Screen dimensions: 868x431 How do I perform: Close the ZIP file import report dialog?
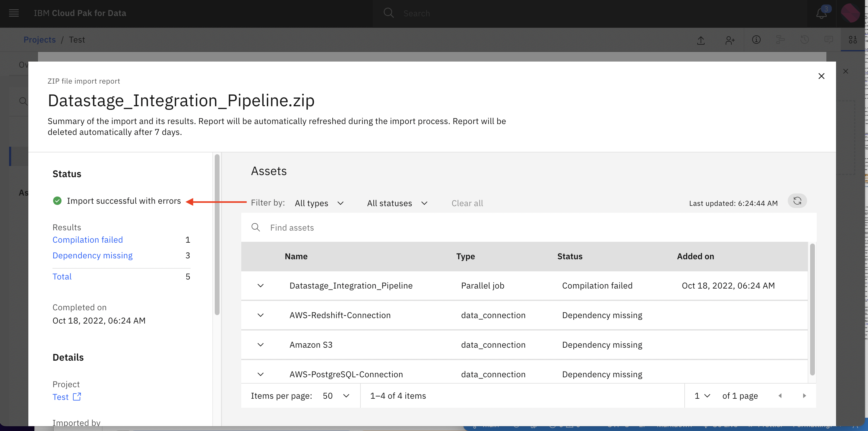click(x=821, y=76)
